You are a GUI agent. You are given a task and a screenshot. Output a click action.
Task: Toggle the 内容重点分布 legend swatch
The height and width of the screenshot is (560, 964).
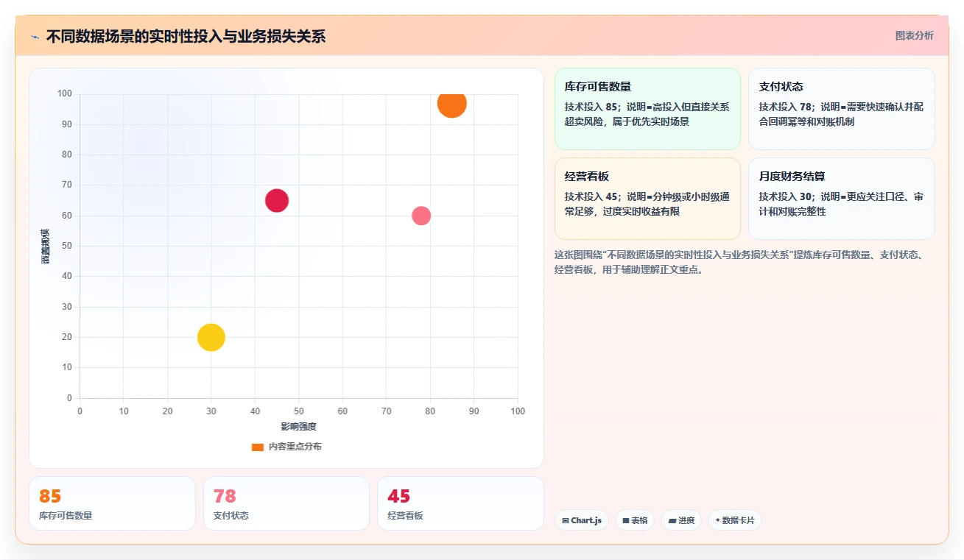pos(258,447)
